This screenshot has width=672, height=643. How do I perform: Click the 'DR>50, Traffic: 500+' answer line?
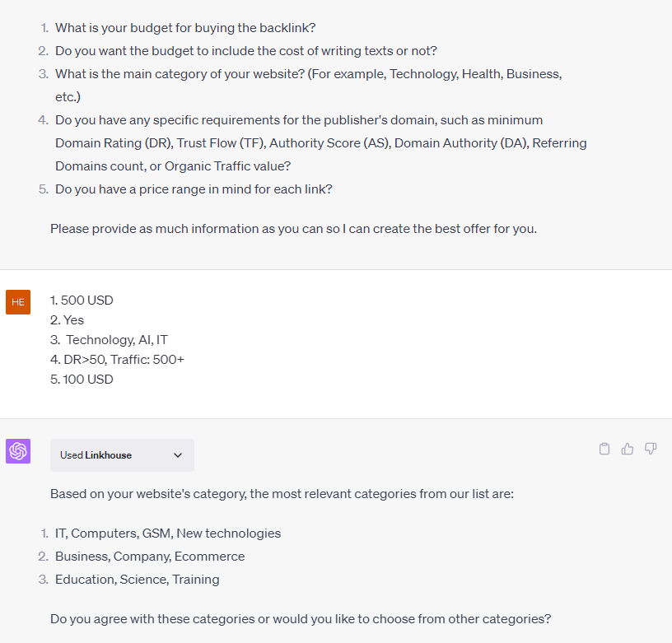pos(117,359)
